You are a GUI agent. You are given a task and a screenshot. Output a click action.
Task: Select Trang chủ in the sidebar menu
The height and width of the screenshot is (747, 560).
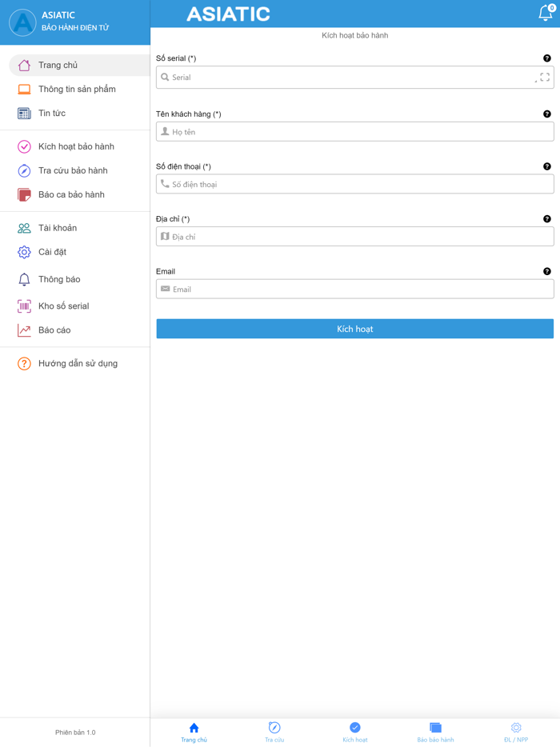(58, 66)
